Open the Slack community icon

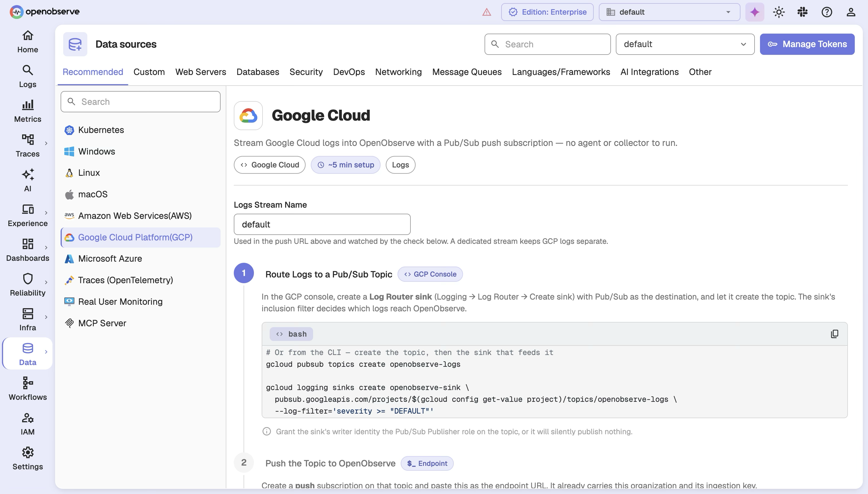802,12
